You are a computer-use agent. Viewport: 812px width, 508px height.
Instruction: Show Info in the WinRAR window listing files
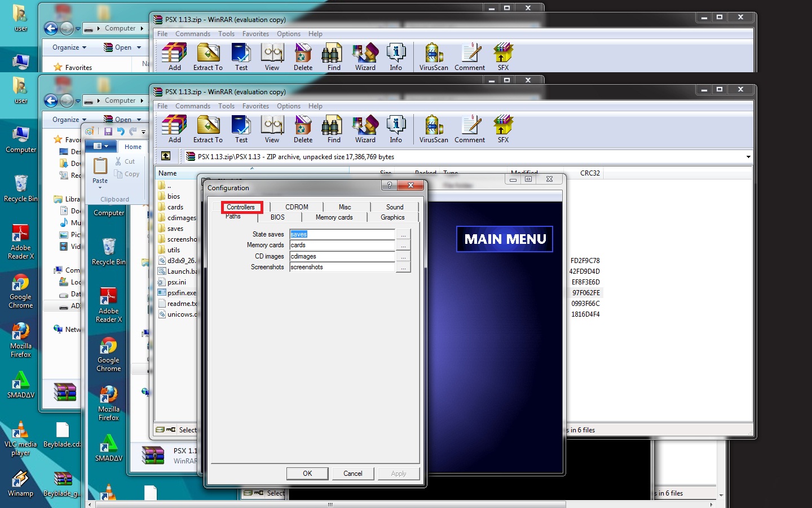tap(396, 129)
